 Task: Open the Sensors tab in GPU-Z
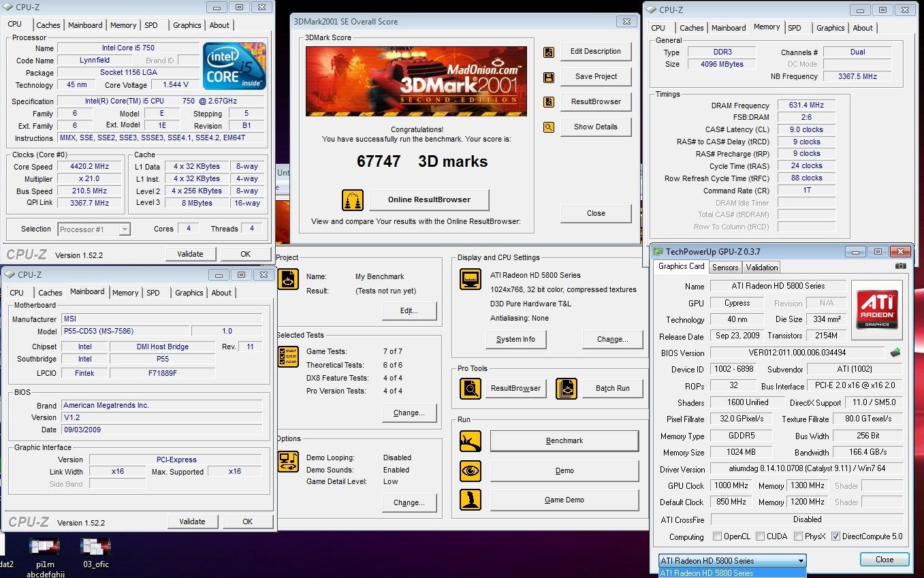[x=725, y=268]
